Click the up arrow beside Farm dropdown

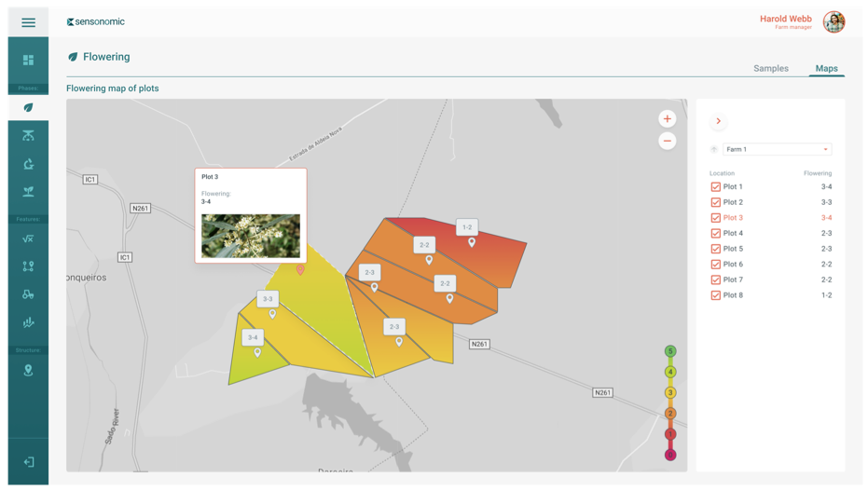714,149
